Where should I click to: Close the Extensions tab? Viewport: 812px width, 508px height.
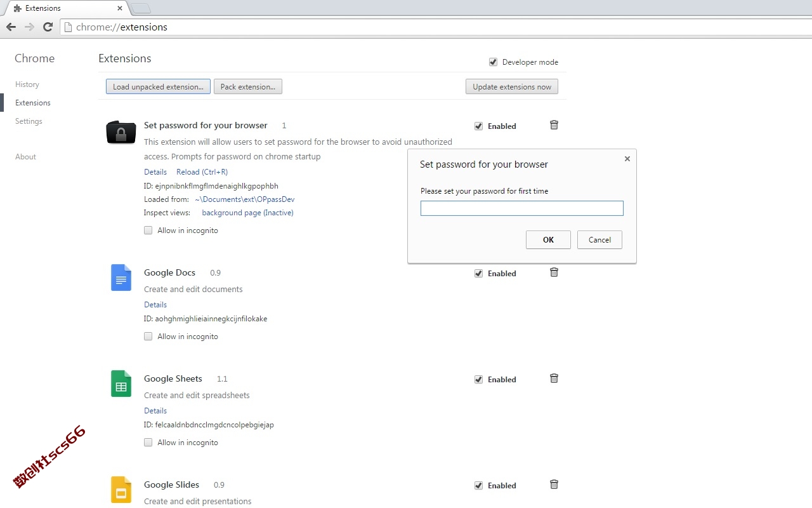120,8
